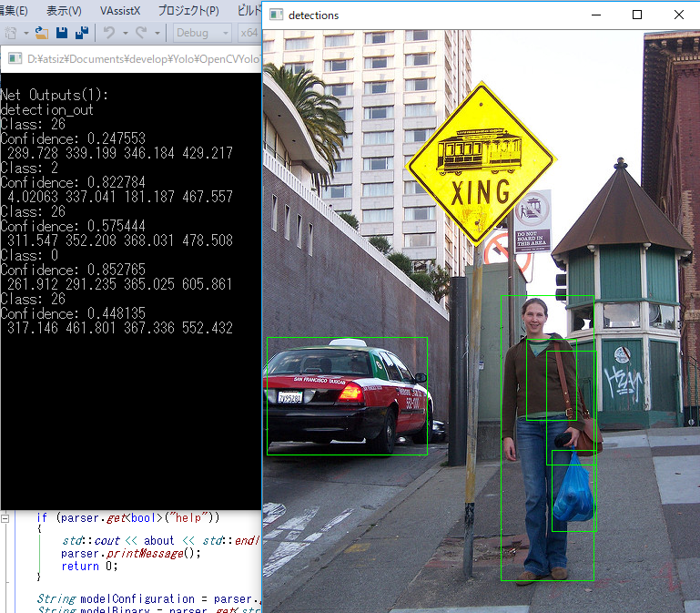The width and height of the screenshot is (700, 613).
Task: Save the current file with floppy icon
Action: pyautogui.click(x=62, y=33)
